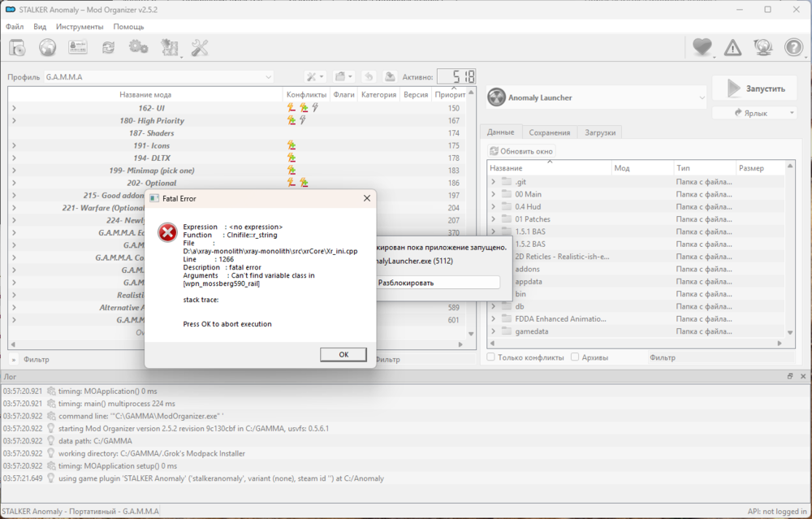Open the Инструменты menu
Viewport: 812px width, 519px height.
[x=80, y=27]
